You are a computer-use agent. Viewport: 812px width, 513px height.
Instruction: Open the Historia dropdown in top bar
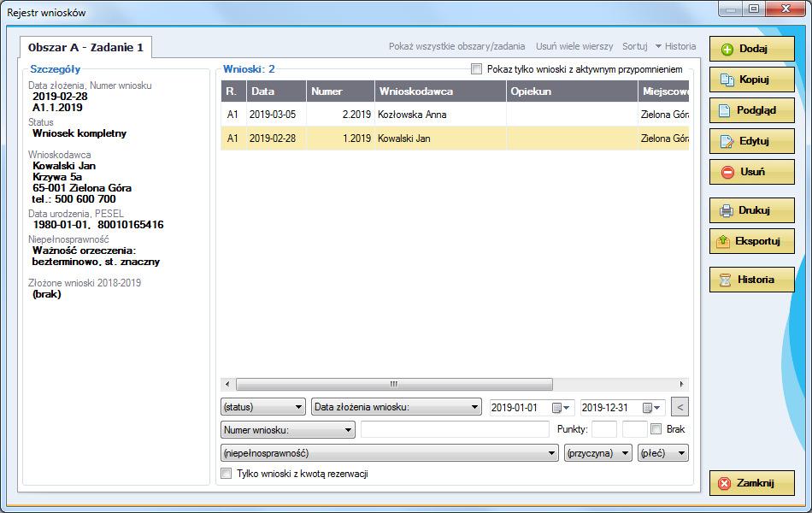(676, 46)
